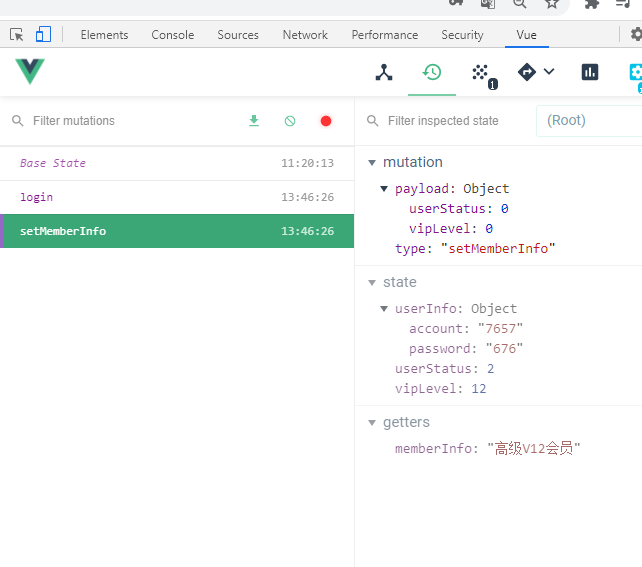
Task: Switch to the Sources tab
Action: (238, 35)
